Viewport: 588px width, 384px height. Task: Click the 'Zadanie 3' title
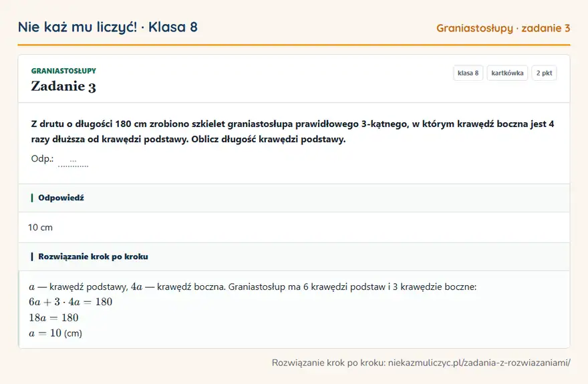63,87
